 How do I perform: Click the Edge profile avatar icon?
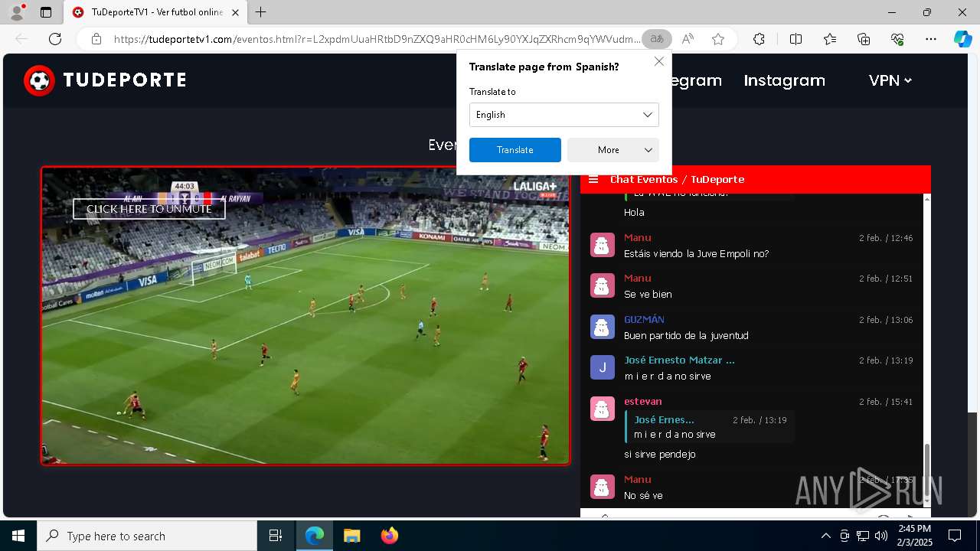click(17, 12)
